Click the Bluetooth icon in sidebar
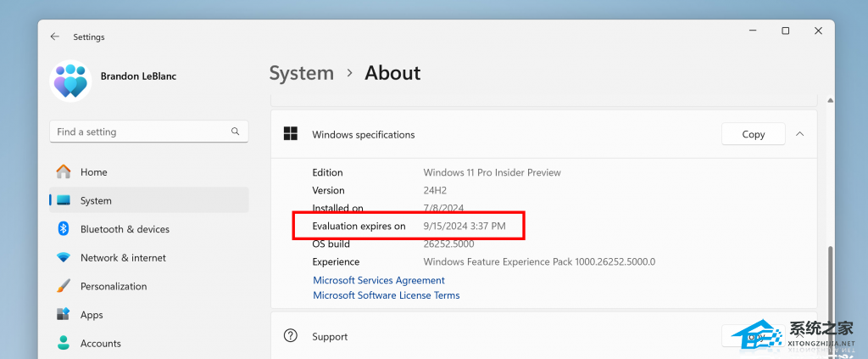The width and height of the screenshot is (868, 359). [64, 229]
